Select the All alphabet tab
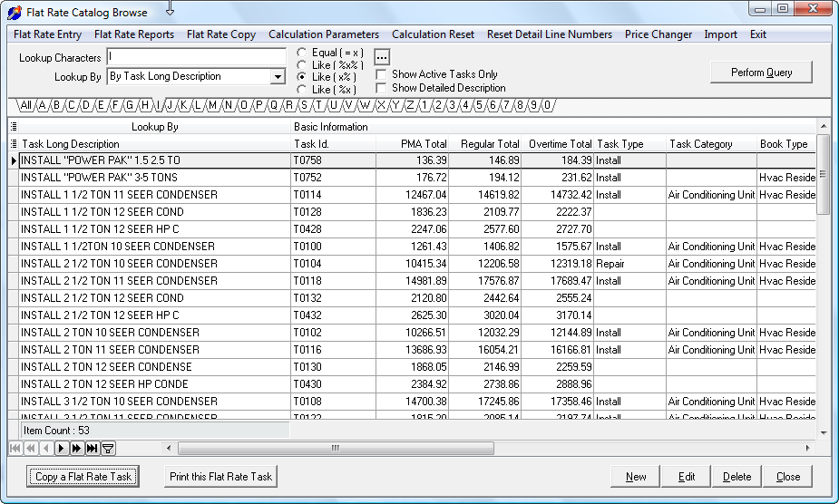Viewport: 839px width, 504px height. pyautogui.click(x=25, y=105)
